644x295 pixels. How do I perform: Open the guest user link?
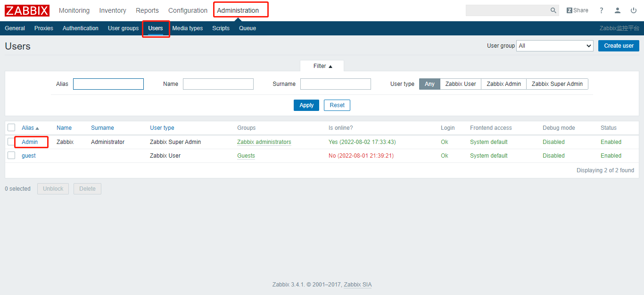(29, 156)
